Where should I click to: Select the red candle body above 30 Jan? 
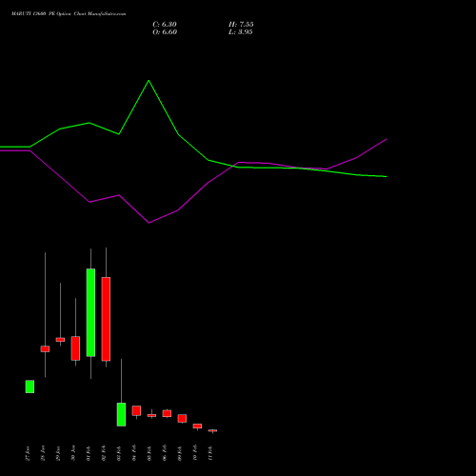tap(75, 348)
